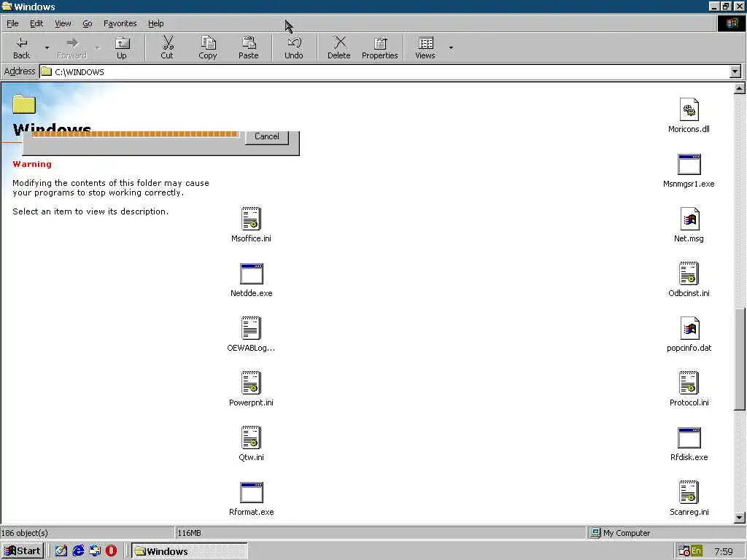The image size is (747, 560).
Task: Open the Back history dropdown arrow
Action: [x=47, y=47]
